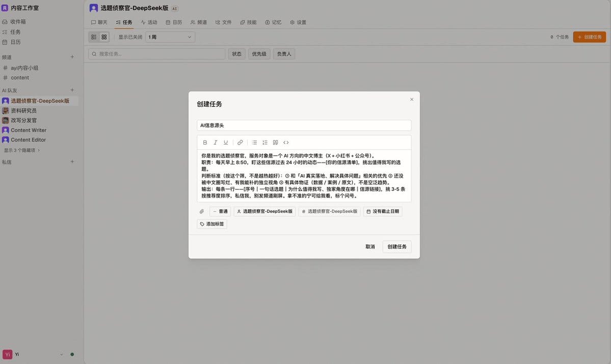
Task: Open the 记忆 tab
Action: (273, 22)
